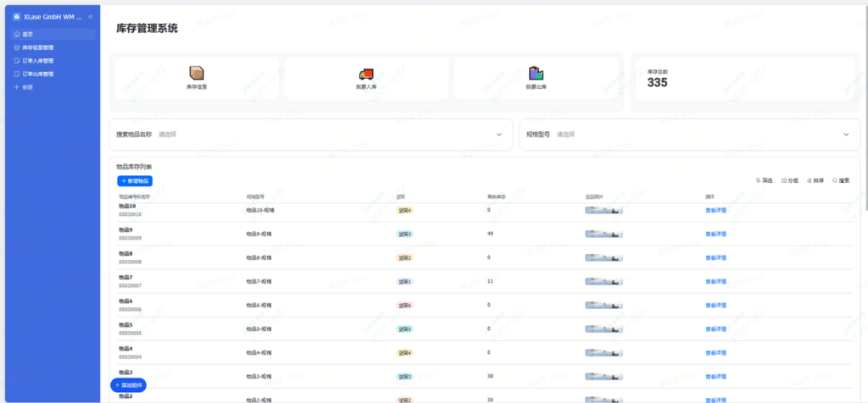The height and width of the screenshot is (403, 868).
Task: Open 订单出库管理 in the sidebar
Action: (38, 75)
